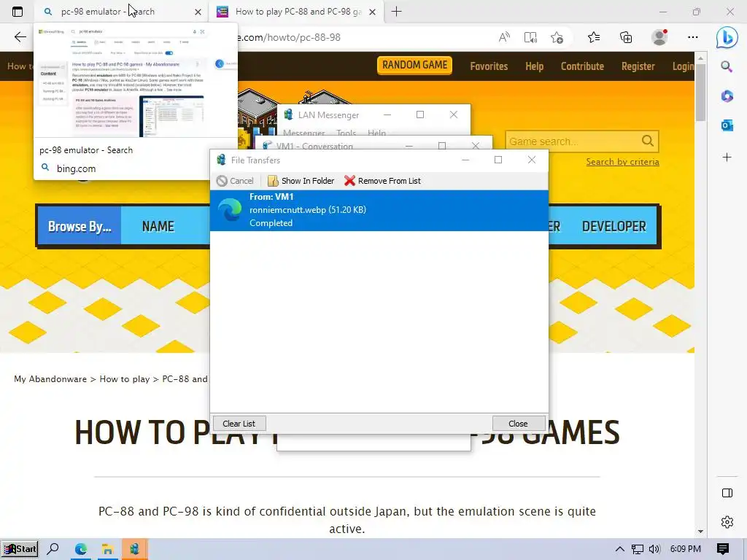This screenshot has height=560, width=747.
Task: Click the scrollbar down arrow
Action: tap(700, 531)
